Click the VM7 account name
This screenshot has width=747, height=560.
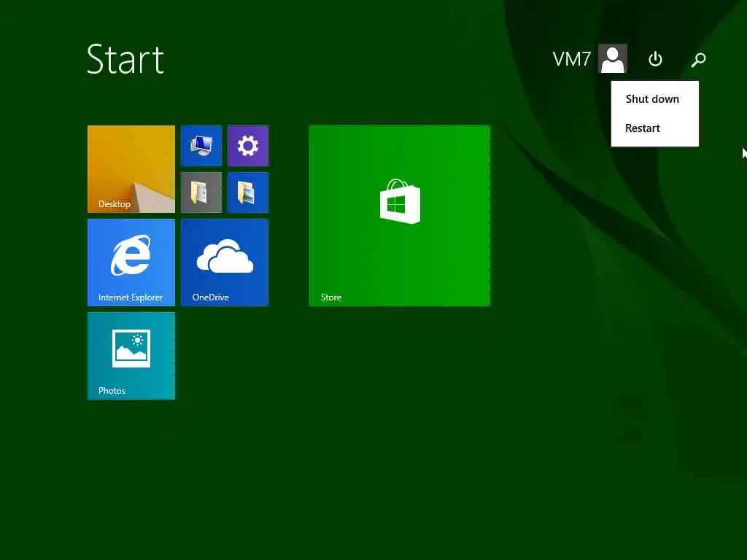click(572, 60)
